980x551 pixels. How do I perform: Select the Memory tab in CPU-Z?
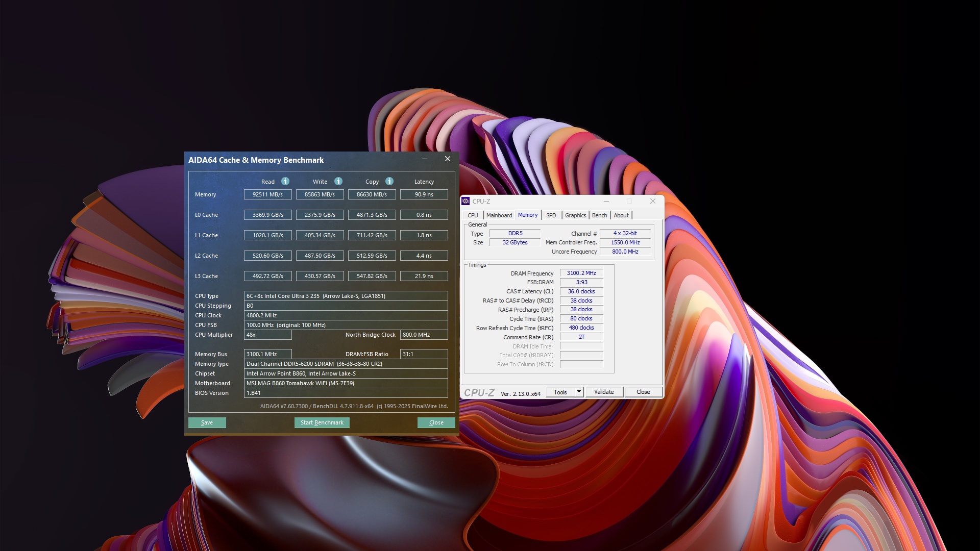pyautogui.click(x=528, y=215)
